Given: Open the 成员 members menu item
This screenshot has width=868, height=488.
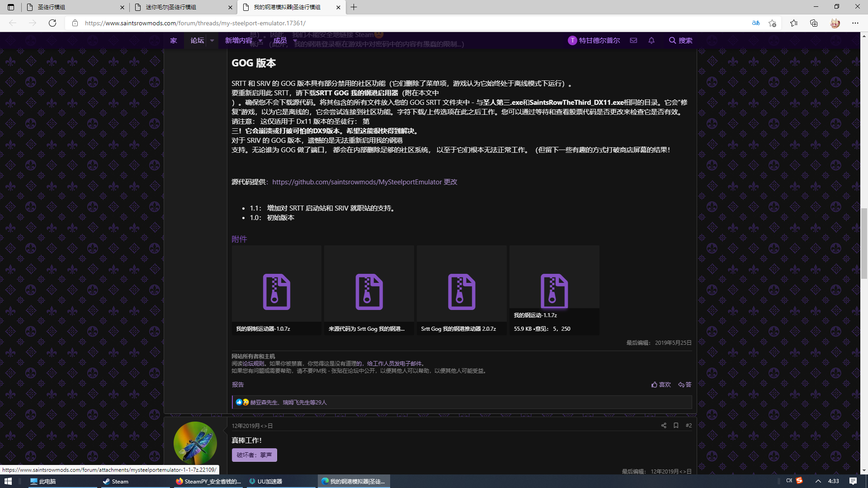Looking at the screenshot, I should click(x=280, y=40).
